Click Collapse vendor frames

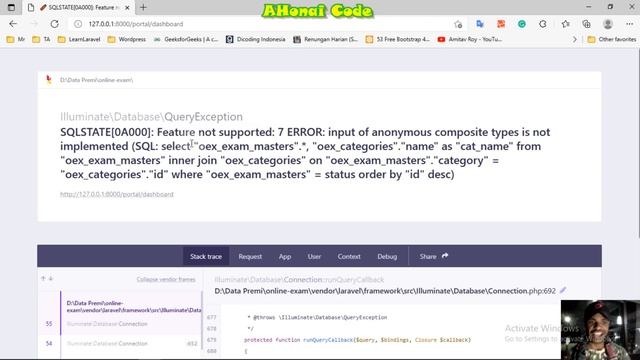click(x=166, y=280)
